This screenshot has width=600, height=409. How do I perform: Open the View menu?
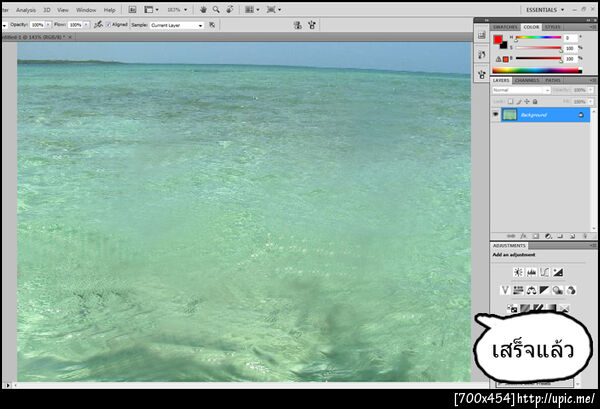[x=63, y=10]
